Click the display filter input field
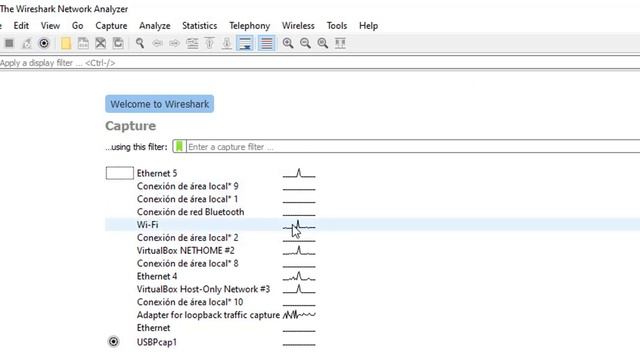The height and width of the screenshot is (360, 640). point(320,63)
